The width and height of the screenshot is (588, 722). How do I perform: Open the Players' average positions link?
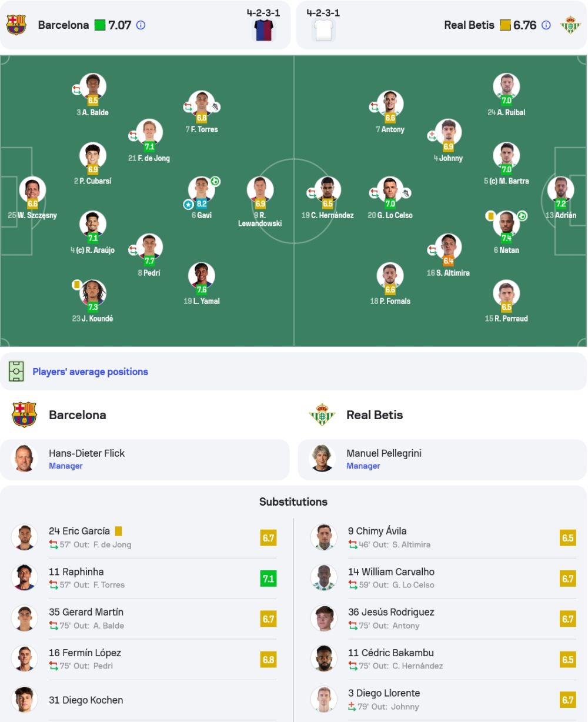click(90, 372)
